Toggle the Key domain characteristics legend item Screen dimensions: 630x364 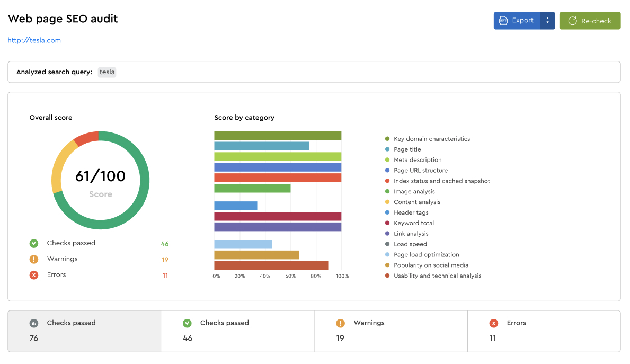point(431,139)
